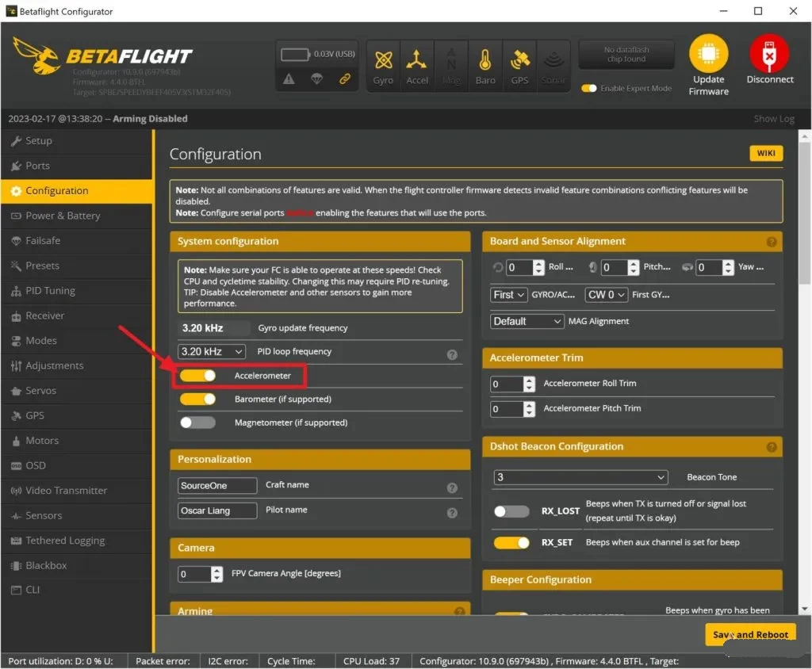Click the Gyro sensor icon
Image resolution: width=812 pixels, height=669 pixels.
click(383, 67)
